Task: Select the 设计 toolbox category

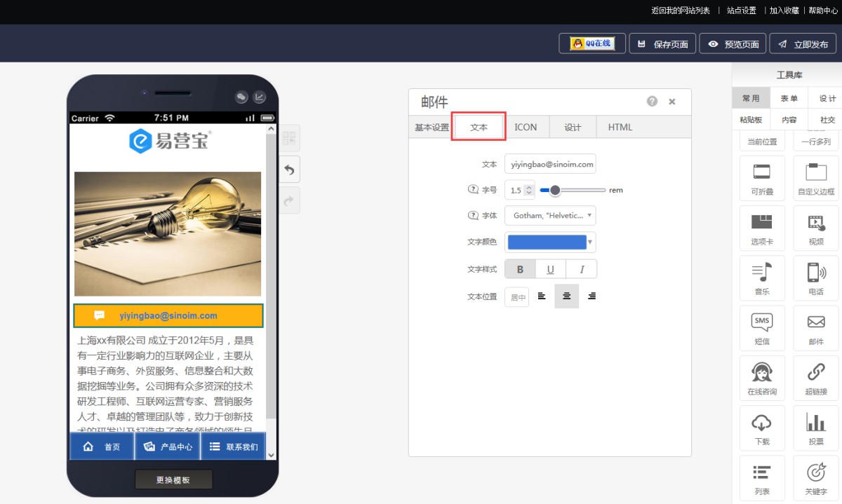Action: point(827,98)
